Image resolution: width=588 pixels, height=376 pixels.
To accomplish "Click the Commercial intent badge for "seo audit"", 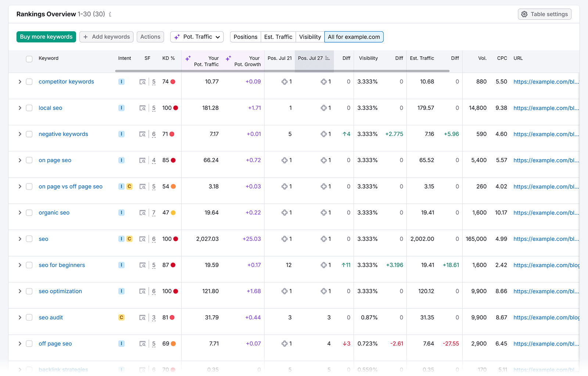I will point(121,317).
